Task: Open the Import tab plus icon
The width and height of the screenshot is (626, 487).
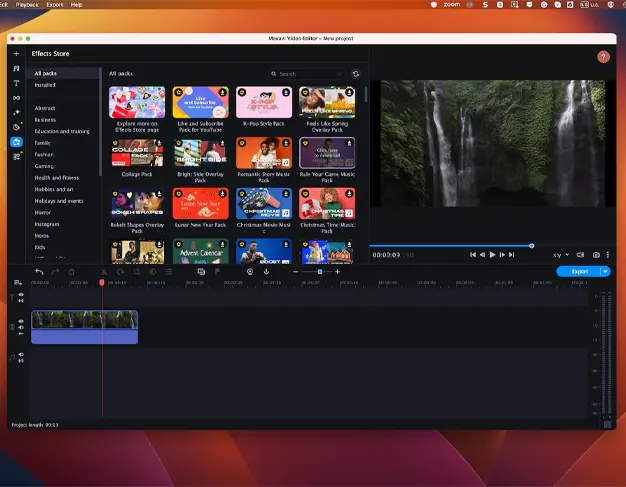Action: click(x=16, y=53)
